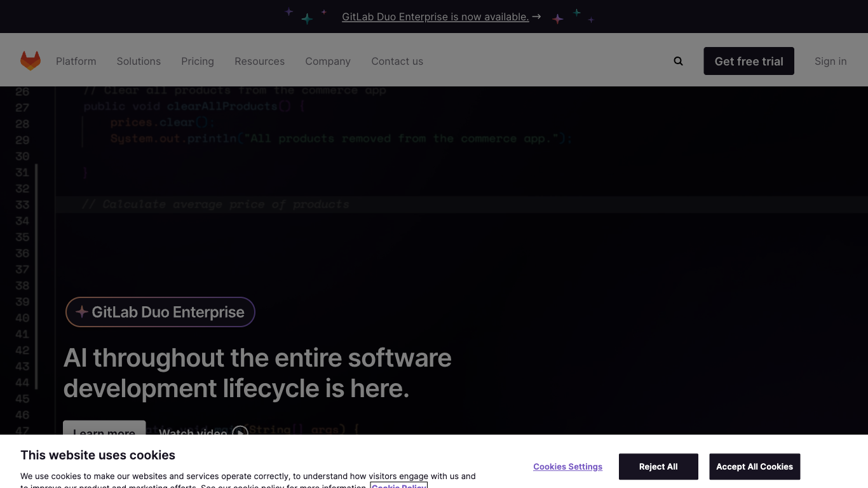
Task: Click Get free trial button
Action: (749, 61)
